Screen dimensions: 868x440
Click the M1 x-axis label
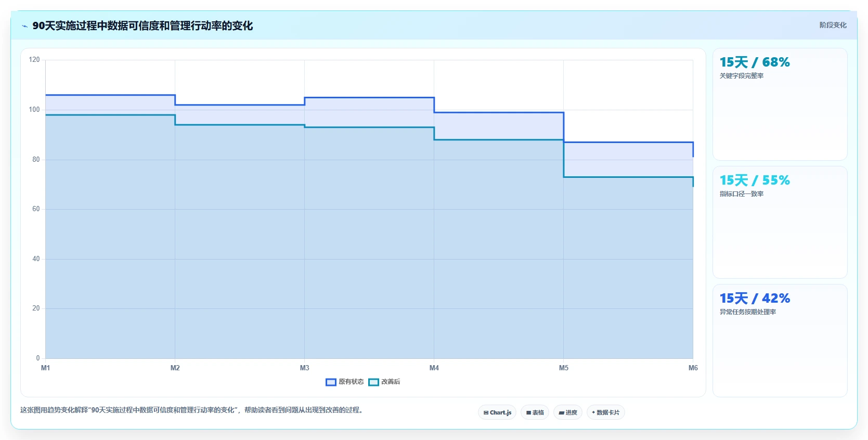[46, 368]
